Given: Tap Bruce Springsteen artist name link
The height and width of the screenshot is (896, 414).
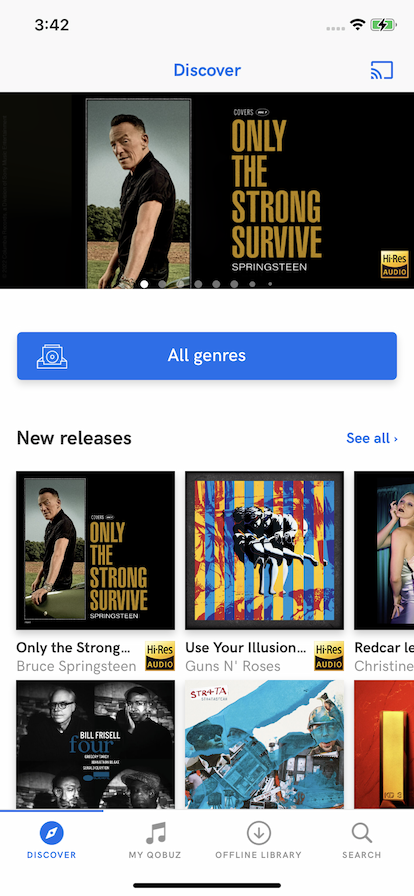Looking at the screenshot, I should 77,666.
